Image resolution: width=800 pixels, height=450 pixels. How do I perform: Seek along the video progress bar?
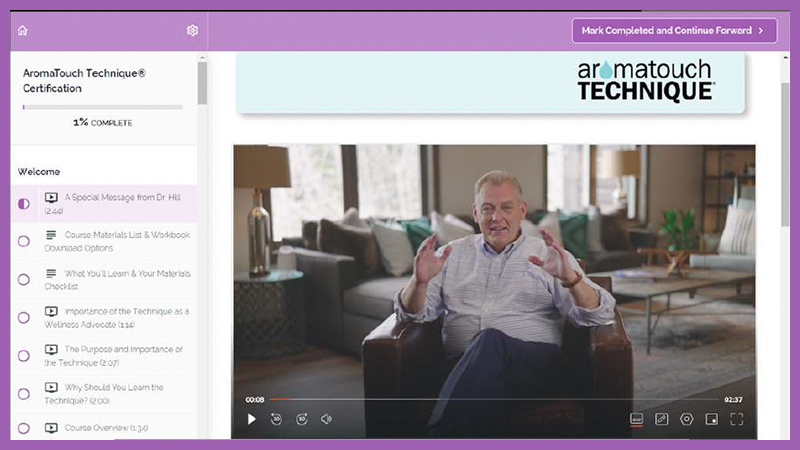pyautogui.click(x=494, y=399)
